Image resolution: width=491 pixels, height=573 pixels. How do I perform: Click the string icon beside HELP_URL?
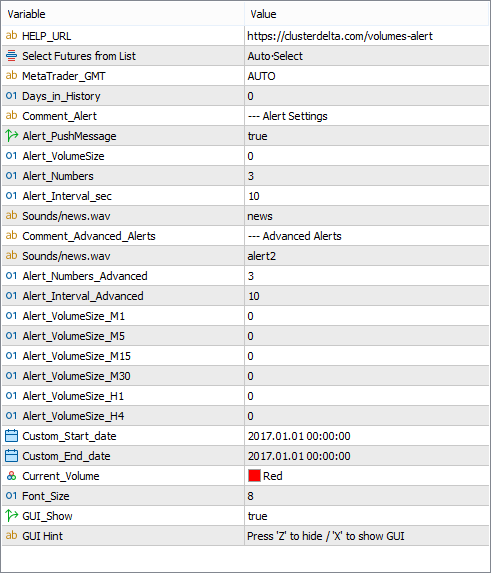coord(11,36)
